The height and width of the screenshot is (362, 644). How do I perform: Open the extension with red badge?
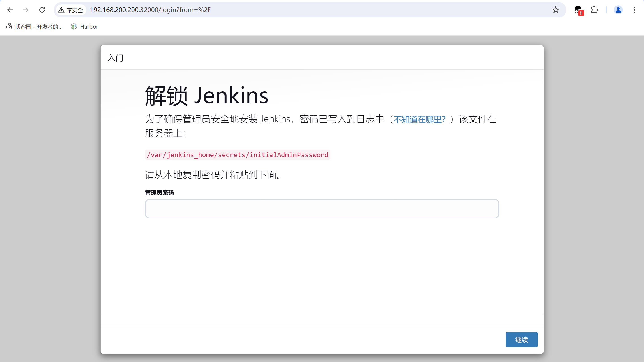point(578,10)
